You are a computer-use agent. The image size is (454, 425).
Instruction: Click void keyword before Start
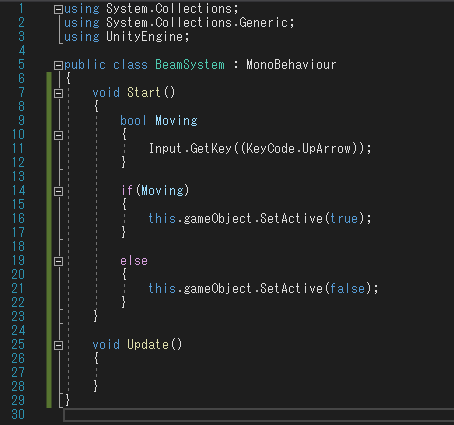point(106,92)
